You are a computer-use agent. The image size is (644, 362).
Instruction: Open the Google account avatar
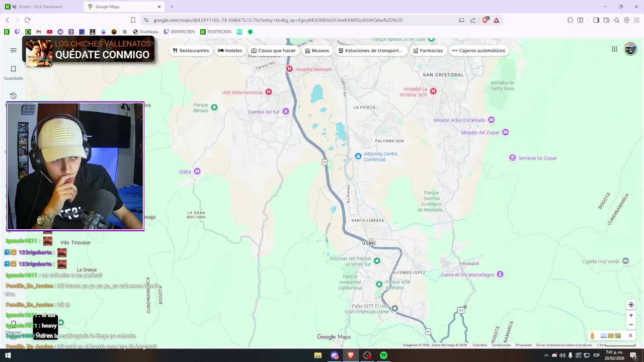(x=630, y=49)
